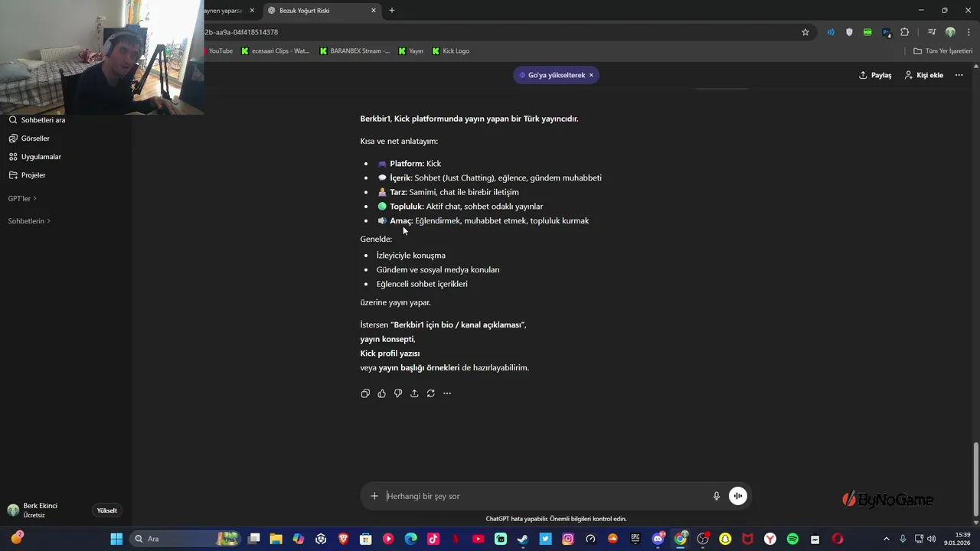Click the page vertical scrollbar thumb
This screenshot has height=551, width=980.
[975, 480]
